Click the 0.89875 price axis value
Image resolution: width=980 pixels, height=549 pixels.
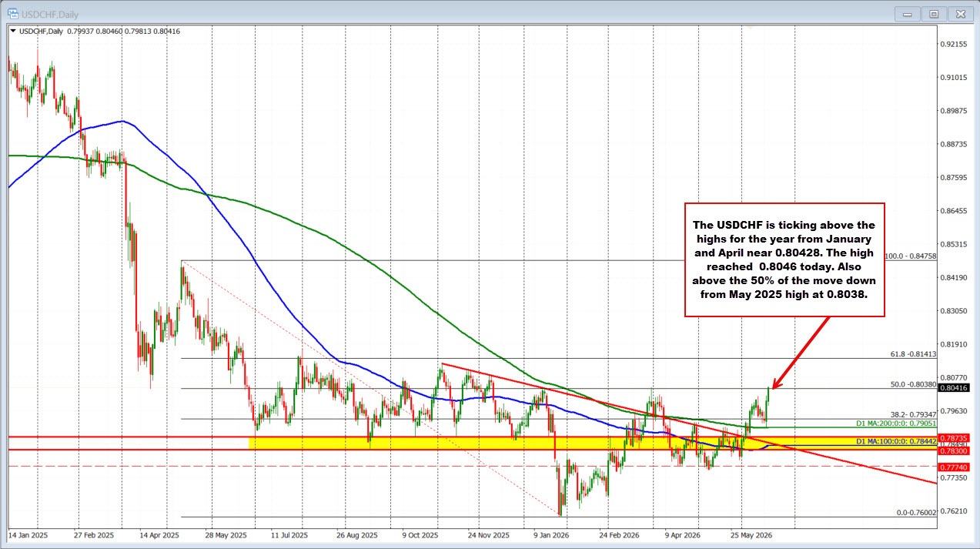tap(954, 111)
